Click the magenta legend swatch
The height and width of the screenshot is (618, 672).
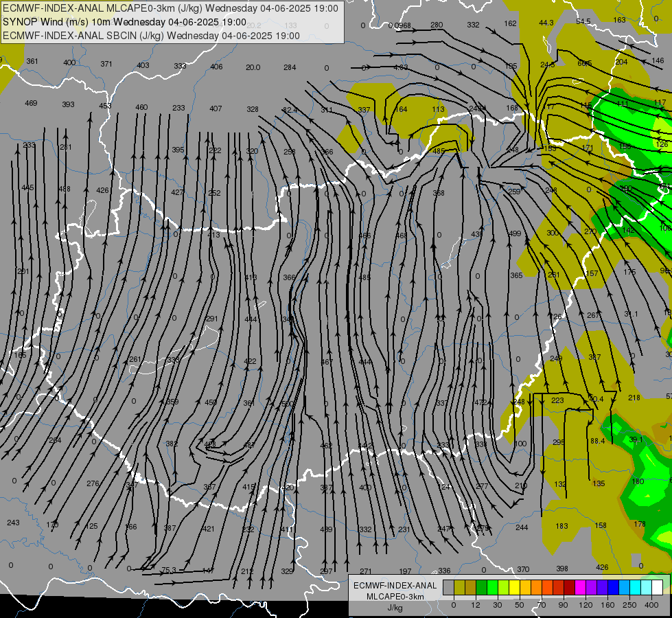pyautogui.click(x=580, y=587)
